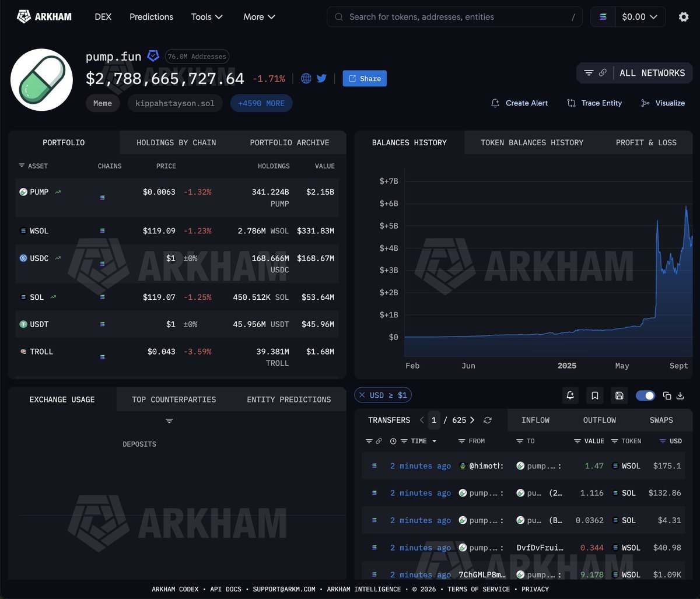
Task: Sort portfolio by ASSET column
Action: [33, 166]
